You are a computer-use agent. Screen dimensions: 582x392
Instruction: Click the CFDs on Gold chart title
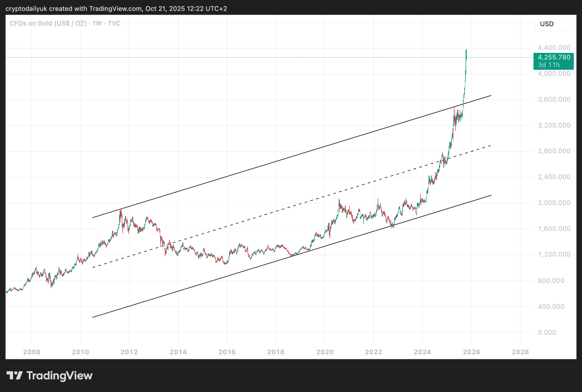65,23
